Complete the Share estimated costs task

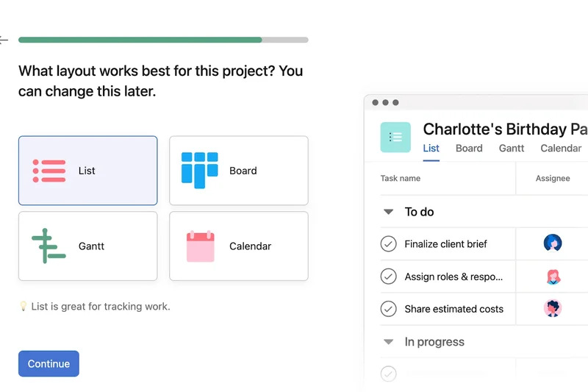pos(388,309)
